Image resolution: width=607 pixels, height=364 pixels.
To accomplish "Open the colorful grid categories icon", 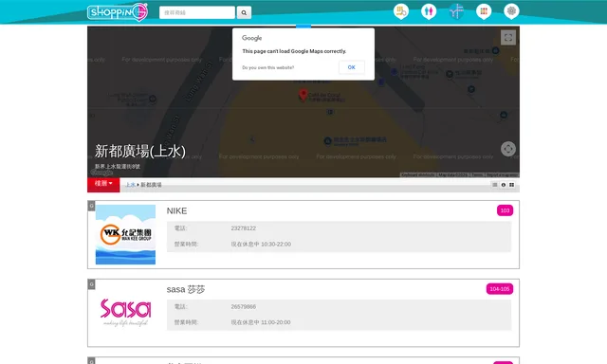I will coord(484,11).
